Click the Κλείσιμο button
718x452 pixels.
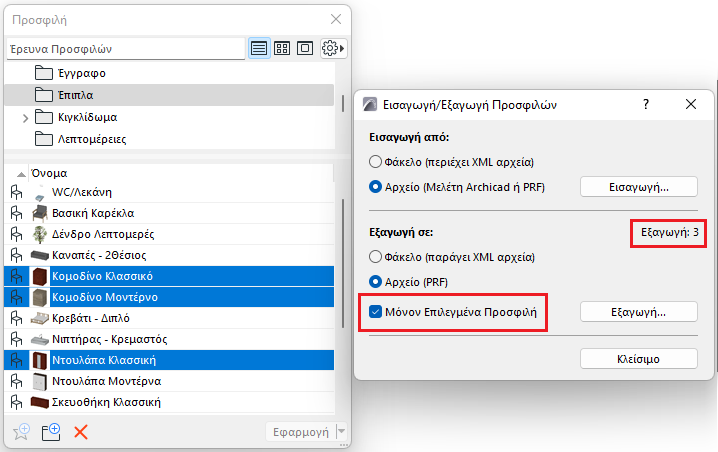639,358
